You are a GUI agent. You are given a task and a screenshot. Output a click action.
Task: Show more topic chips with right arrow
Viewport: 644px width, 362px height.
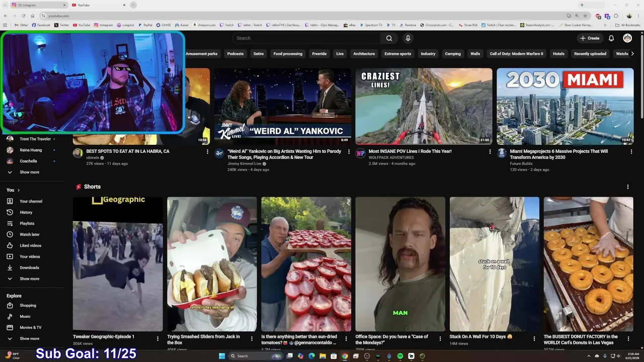pyautogui.click(x=632, y=53)
